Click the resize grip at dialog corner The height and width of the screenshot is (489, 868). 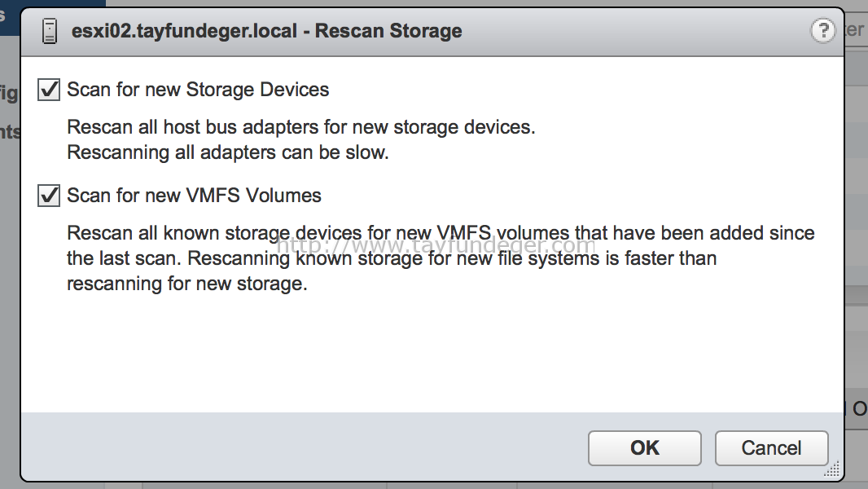pyautogui.click(x=832, y=469)
